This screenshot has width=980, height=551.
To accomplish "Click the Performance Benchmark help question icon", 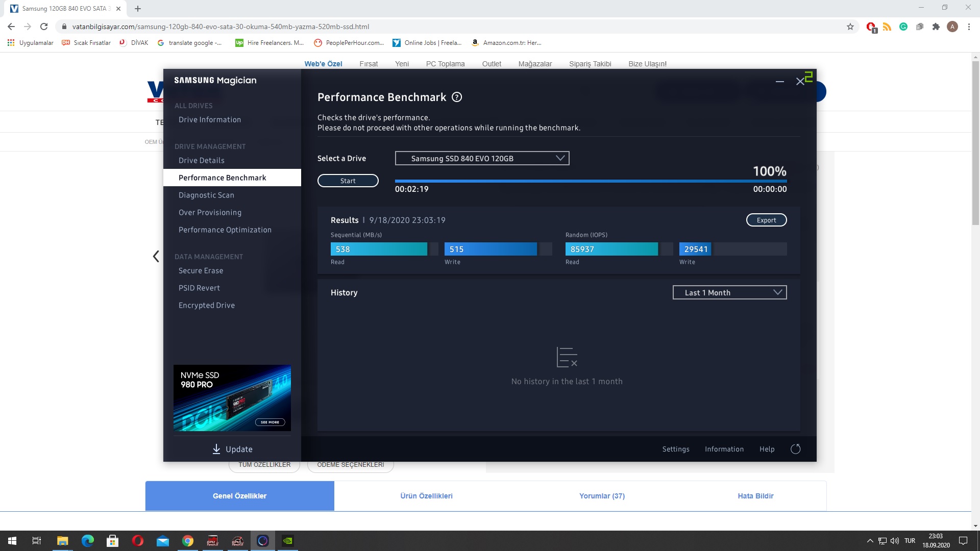I will (x=457, y=97).
